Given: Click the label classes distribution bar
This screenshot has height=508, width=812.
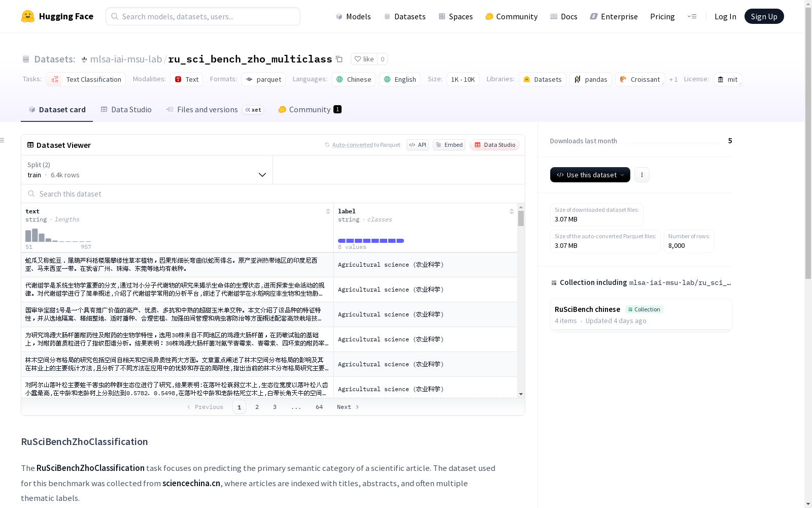Looking at the screenshot, I should 371,241.
